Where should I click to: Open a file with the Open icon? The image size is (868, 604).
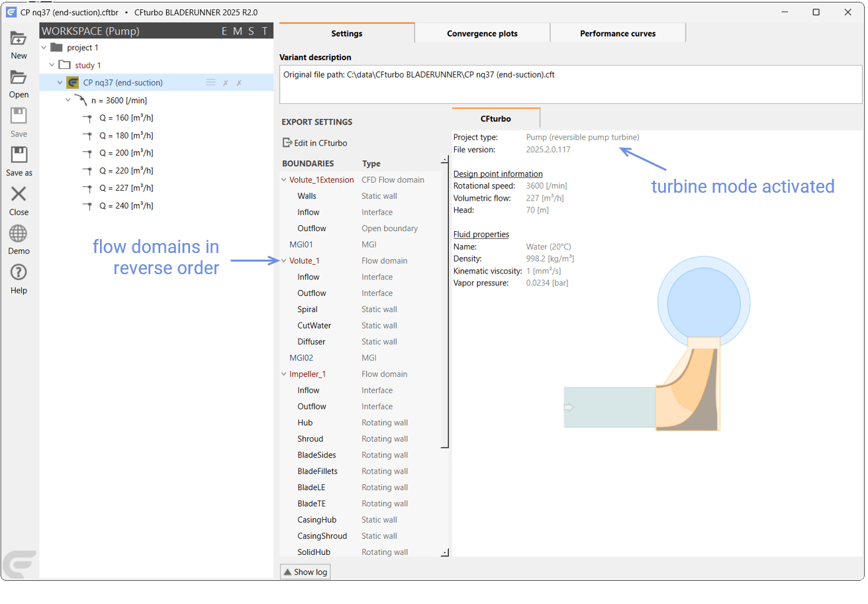coord(19,78)
